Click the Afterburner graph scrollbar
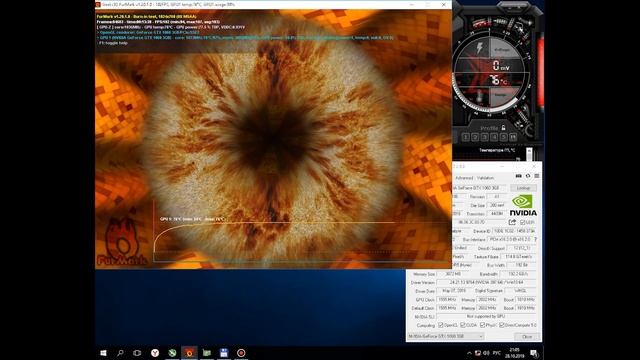This screenshot has height=360, width=640. pos(529,154)
